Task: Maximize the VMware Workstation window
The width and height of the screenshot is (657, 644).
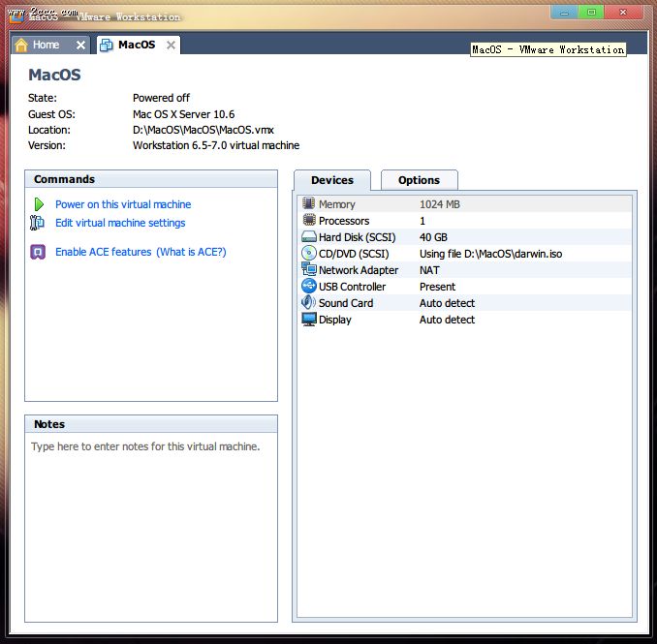Action: [591, 13]
